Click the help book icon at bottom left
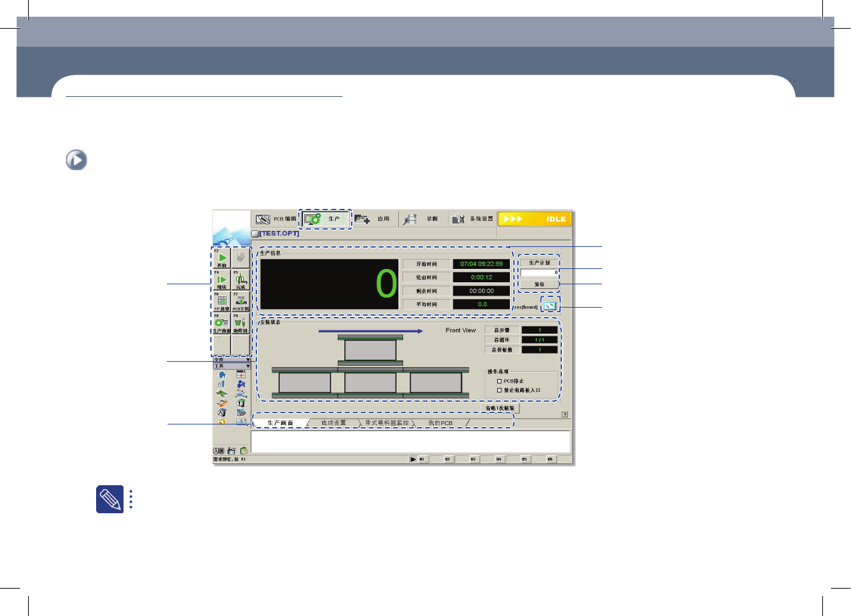The width and height of the screenshot is (851, 616). click(244, 451)
